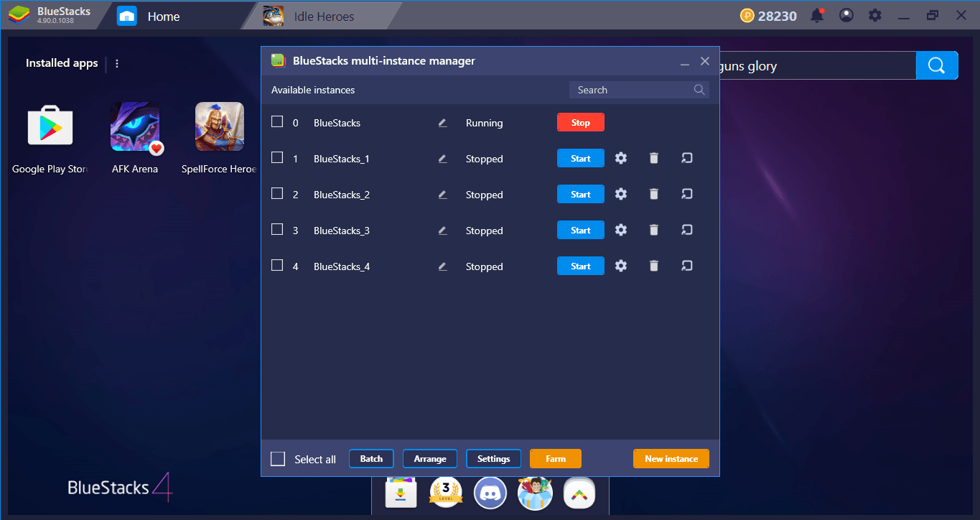Screen dimensions: 980x520
Task: Open the character avatar dock icon
Action: pos(535,493)
